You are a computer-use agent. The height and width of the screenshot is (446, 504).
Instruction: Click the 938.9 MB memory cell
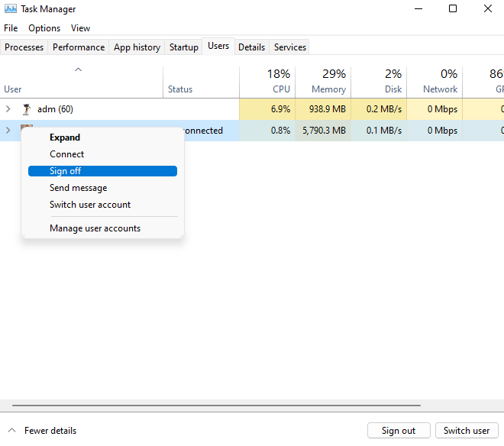(x=323, y=109)
